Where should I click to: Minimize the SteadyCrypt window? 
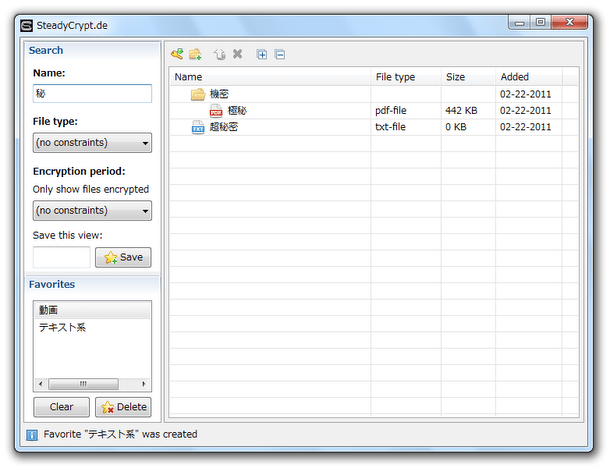(520, 23)
